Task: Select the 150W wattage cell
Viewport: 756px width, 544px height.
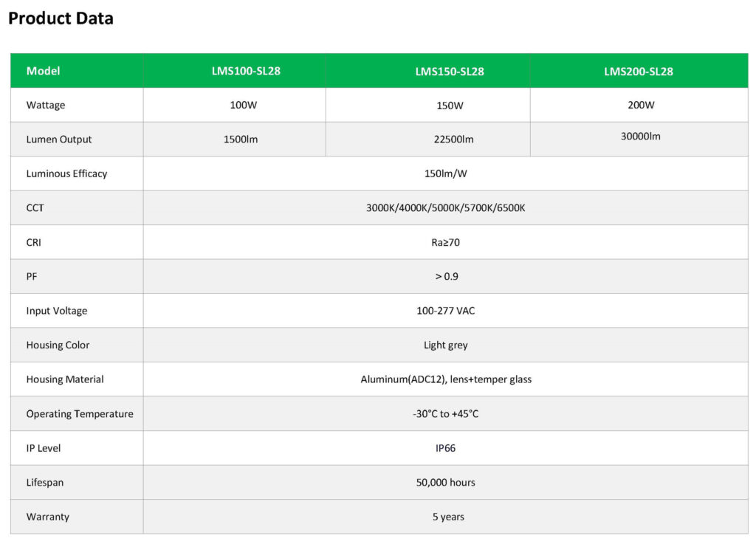Action: point(450,106)
